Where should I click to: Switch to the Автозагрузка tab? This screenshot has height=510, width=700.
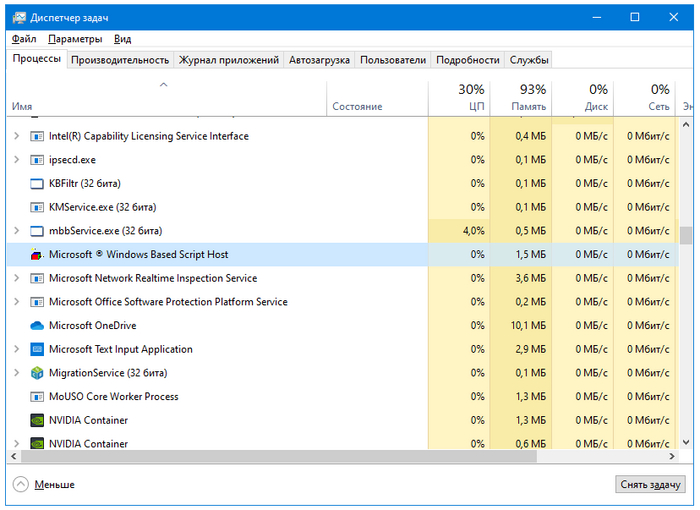(319, 60)
